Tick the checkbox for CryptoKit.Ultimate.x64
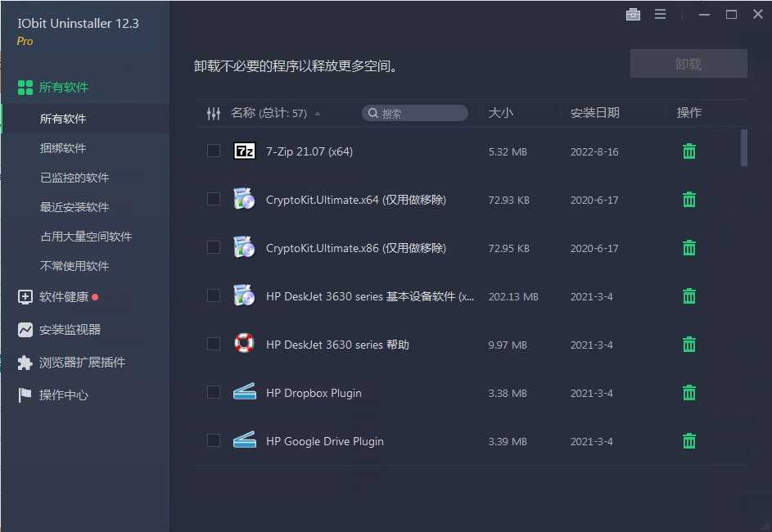Screen dimensions: 772x532 [214, 199]
